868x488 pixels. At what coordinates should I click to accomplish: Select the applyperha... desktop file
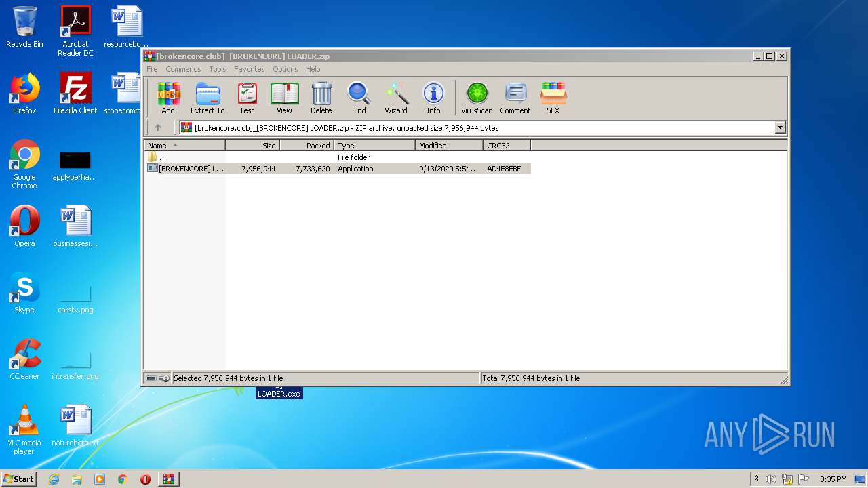75,166
